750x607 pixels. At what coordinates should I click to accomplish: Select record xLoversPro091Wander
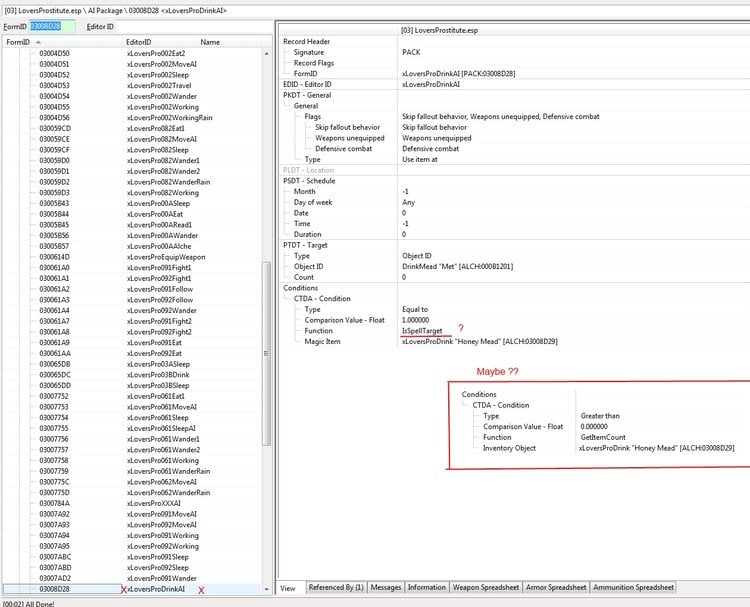162,578
